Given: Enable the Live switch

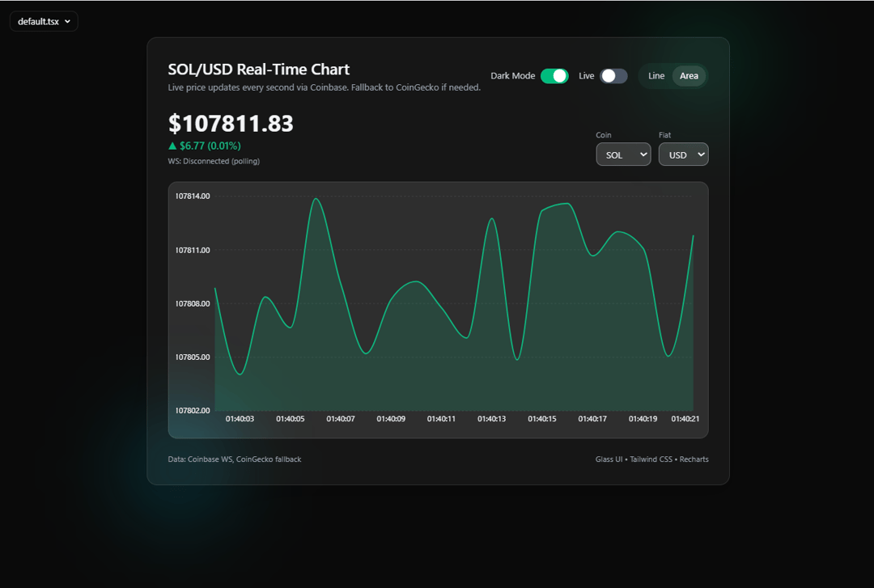Looking at the screenshot, I should [x=613, y=76].
